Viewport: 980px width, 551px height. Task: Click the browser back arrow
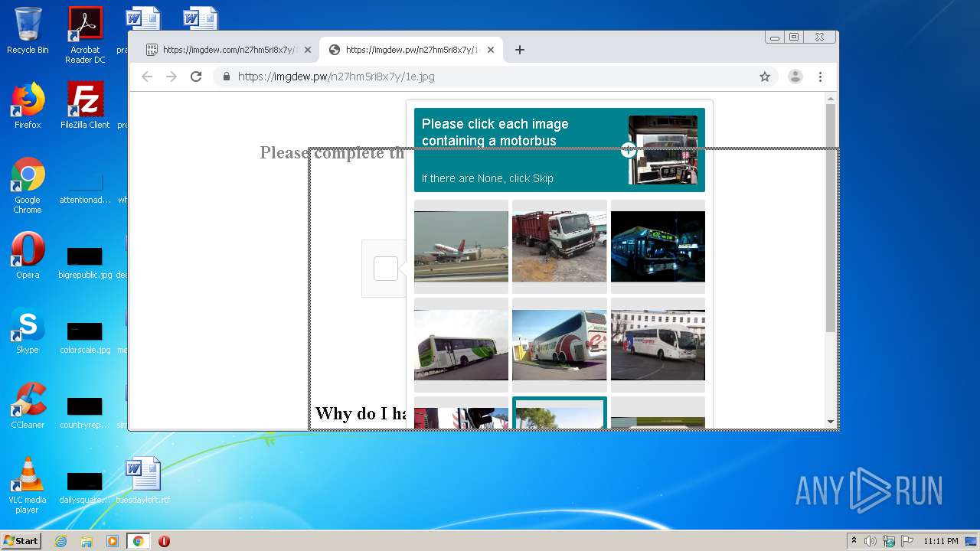click(147, 77)
